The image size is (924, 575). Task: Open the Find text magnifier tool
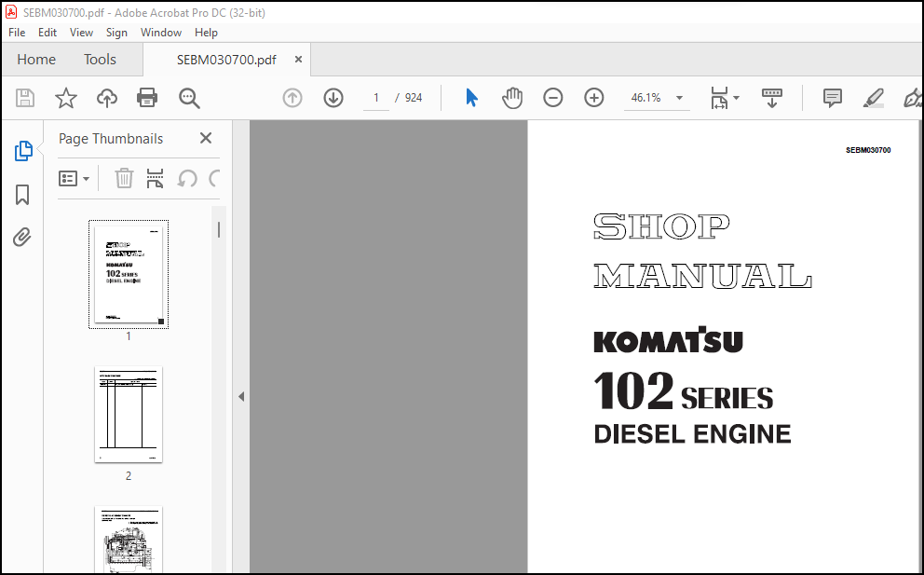tap(189, 98)
